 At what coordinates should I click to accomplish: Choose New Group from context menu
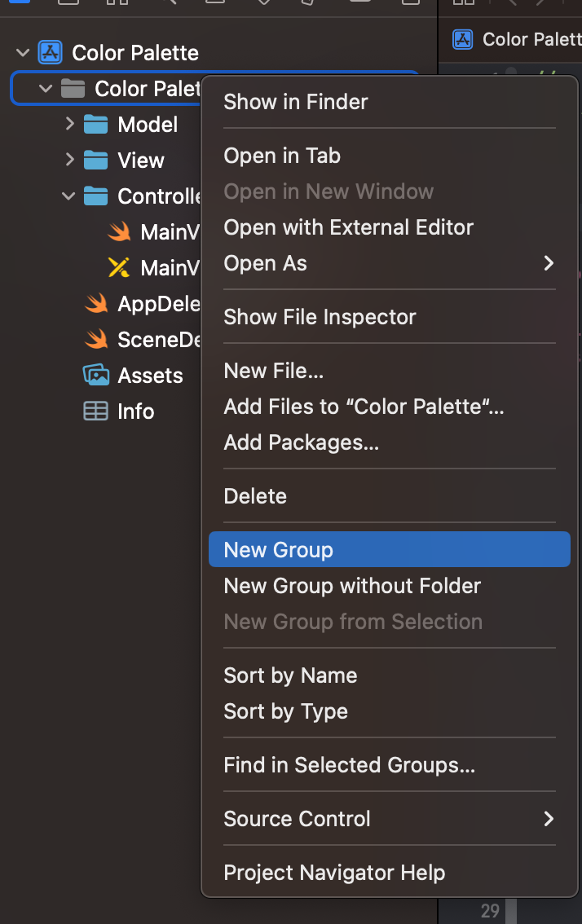pos(279,550)
